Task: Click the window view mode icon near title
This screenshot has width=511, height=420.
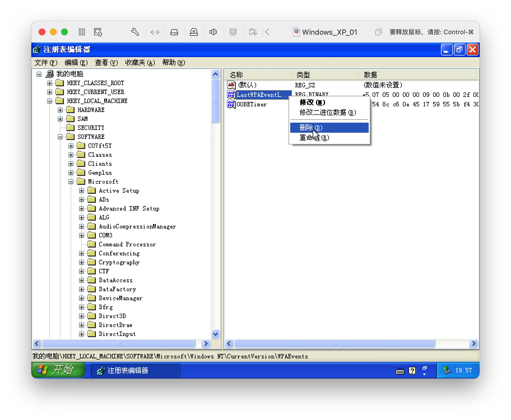Action: click(378, 32)
